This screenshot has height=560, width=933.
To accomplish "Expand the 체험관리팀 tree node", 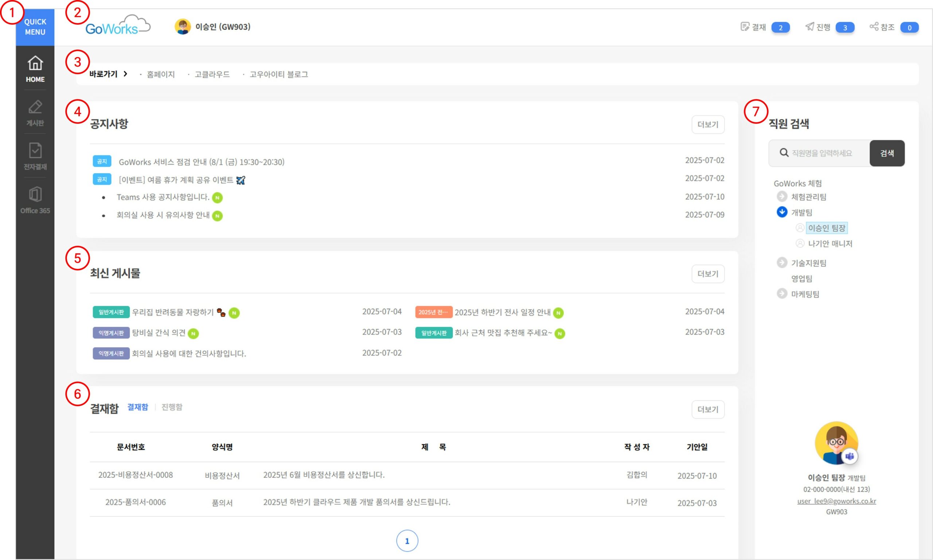I will [782, 197].
